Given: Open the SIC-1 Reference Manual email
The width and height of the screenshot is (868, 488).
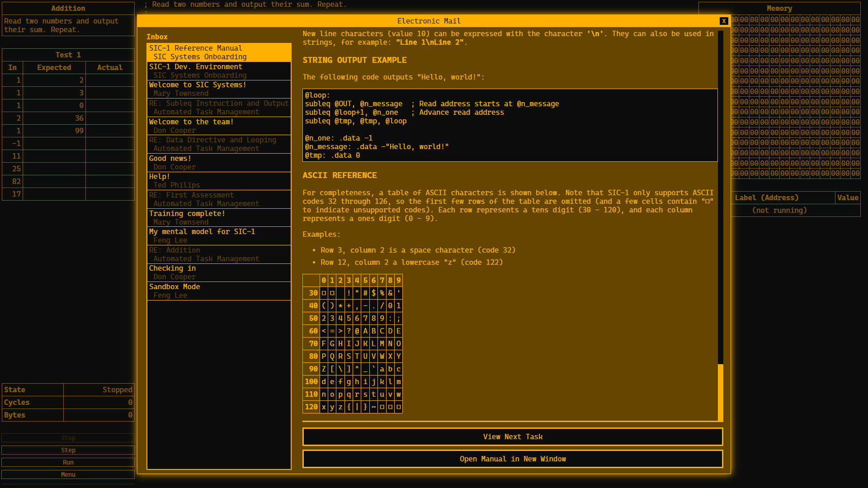Looking at the screenshot, I should [218, 52].
